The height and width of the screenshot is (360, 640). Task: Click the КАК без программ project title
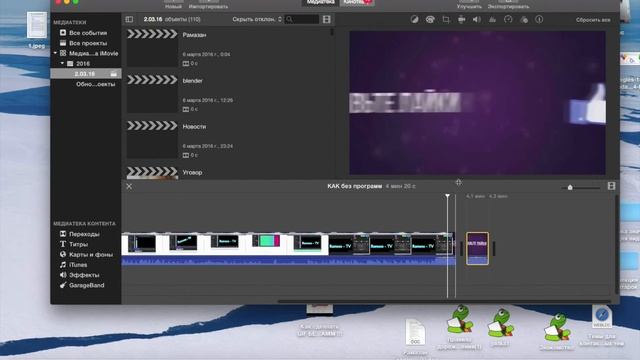point(354,186)
